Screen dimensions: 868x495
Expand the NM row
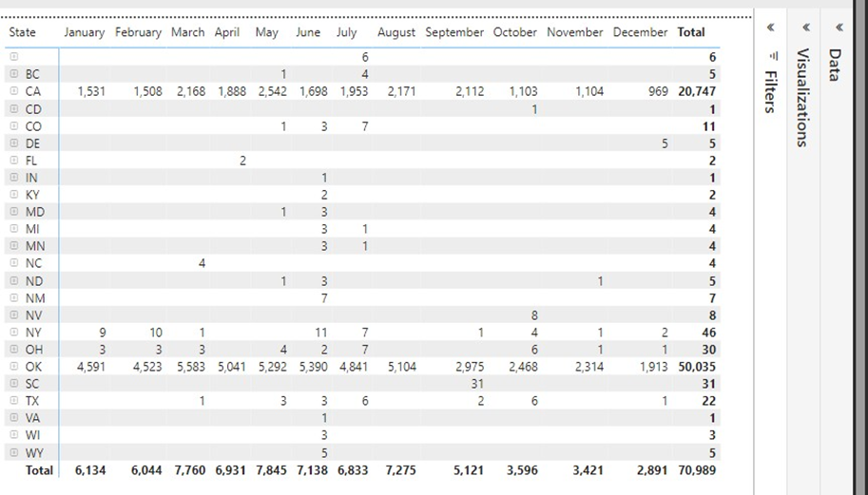(x=14, y=298)
